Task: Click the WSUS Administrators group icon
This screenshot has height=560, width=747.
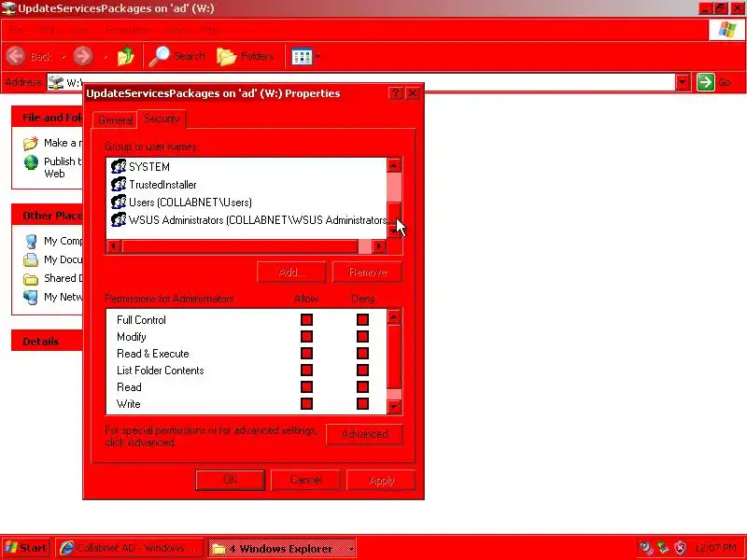Action: click(x=119, y=219)
